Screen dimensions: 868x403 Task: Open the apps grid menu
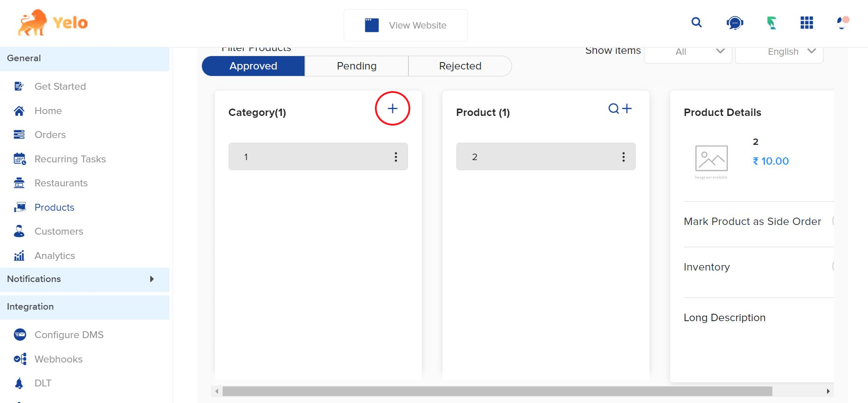point(807,23)
